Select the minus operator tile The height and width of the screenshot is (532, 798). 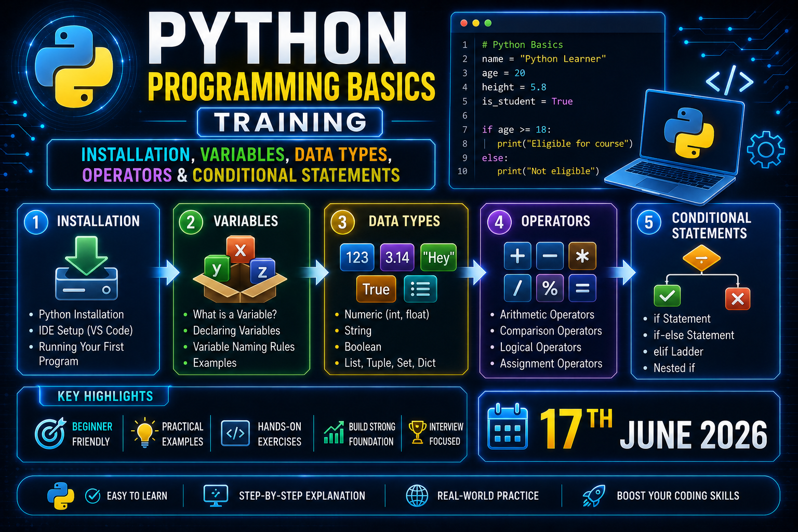(550, 256)
